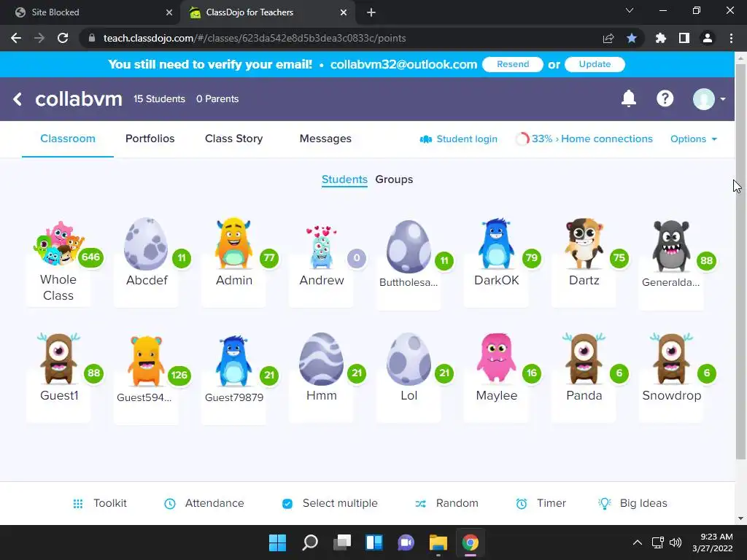Image resolution: width=747 pixels, height=560 pixels.
Task: Open the help question mark icon
Action: tap(665, 98)
